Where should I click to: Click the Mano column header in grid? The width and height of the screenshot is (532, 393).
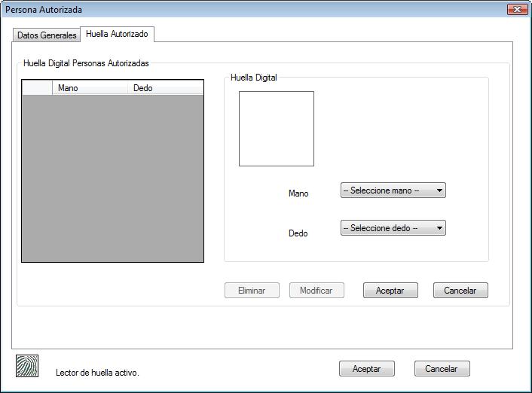[x=90, y=88]
